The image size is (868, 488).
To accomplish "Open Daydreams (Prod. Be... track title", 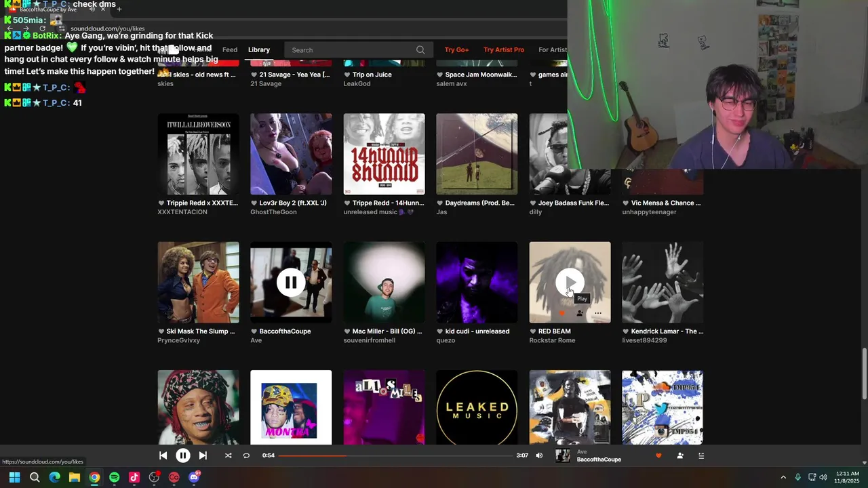I will coord(479,203).
